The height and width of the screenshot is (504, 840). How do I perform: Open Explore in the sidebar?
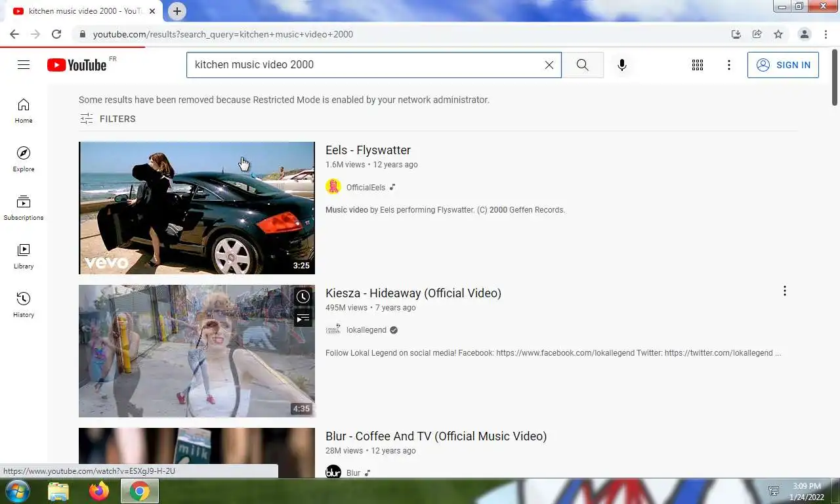[x=24, y=159]
